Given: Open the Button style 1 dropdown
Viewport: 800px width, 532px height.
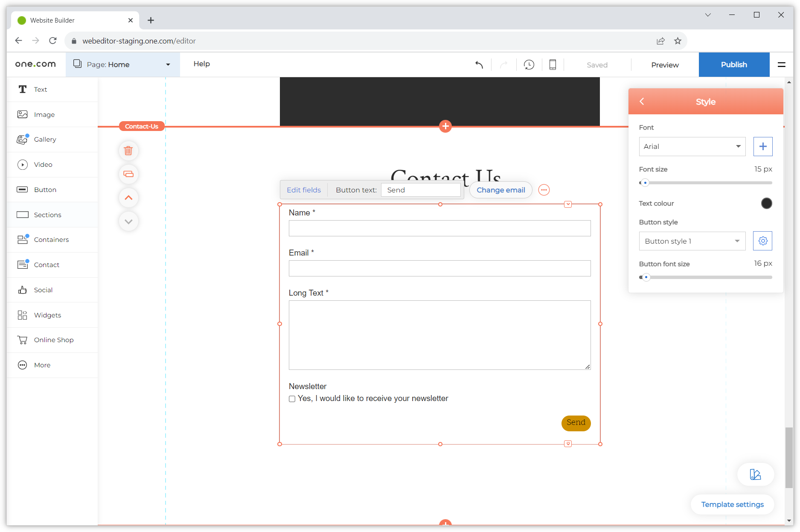Looking at the screenshot, I should click(x=692, y=241).
